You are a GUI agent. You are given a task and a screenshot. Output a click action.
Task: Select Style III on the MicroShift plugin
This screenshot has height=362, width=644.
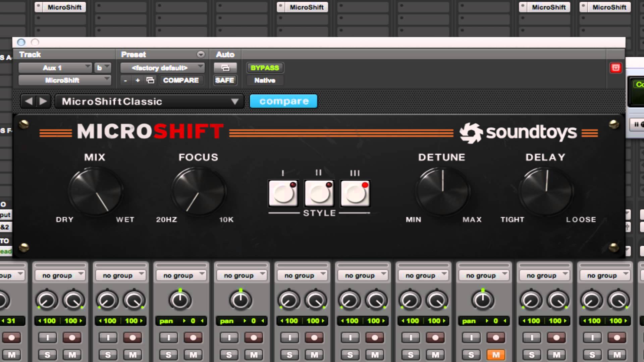(x=355, y=193)
